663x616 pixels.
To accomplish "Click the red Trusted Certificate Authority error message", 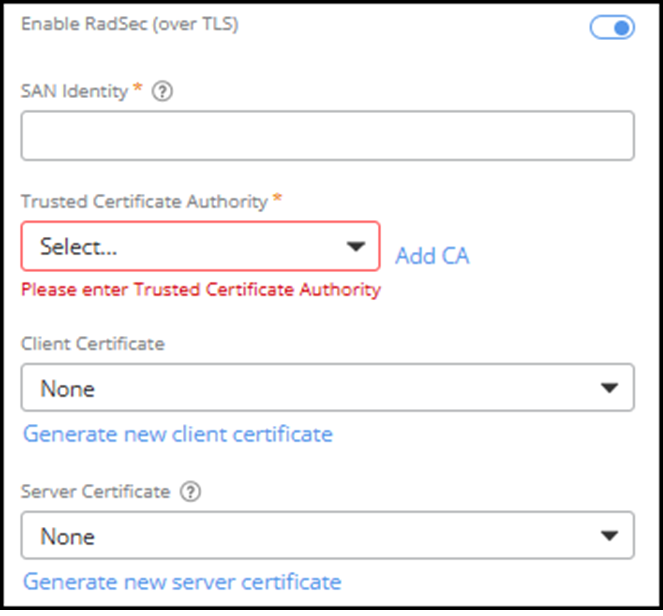I will pos(200,290).
